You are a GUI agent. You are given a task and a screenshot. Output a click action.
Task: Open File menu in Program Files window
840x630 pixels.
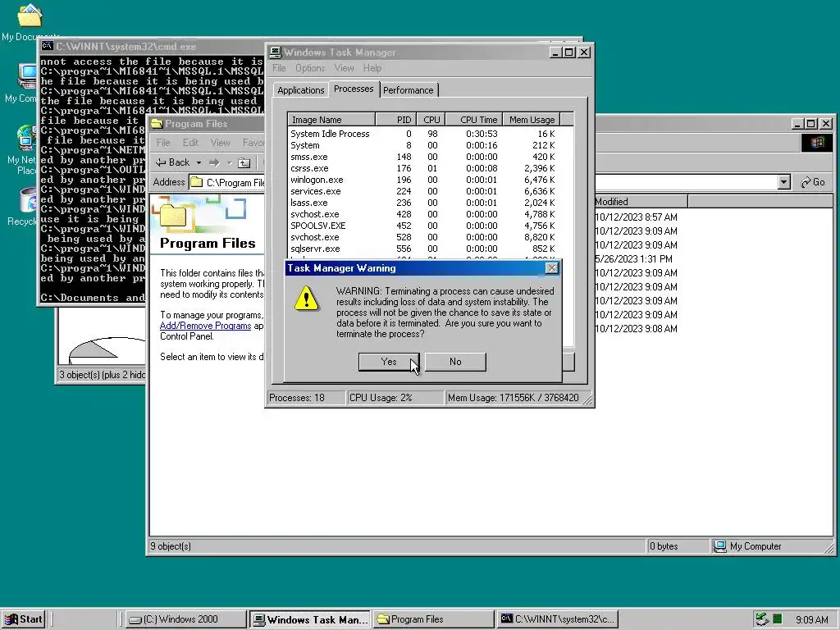[163, 143]
